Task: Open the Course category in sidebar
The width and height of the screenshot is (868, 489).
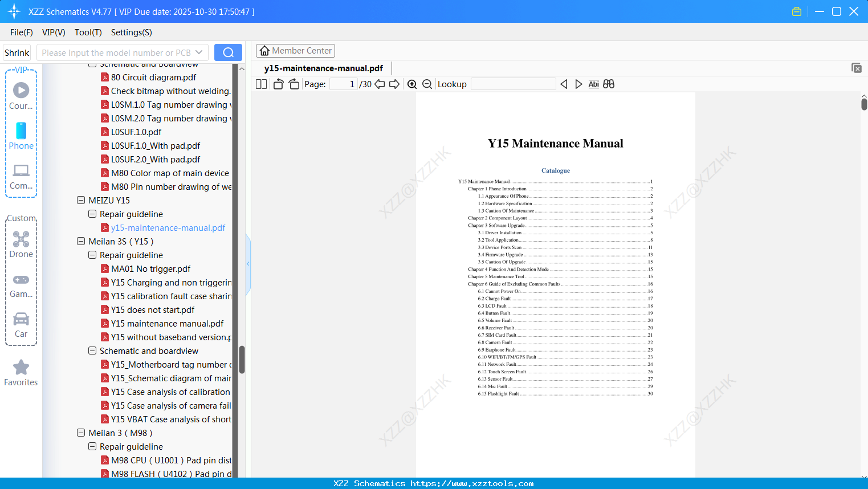Action: [x=21, y=96]
